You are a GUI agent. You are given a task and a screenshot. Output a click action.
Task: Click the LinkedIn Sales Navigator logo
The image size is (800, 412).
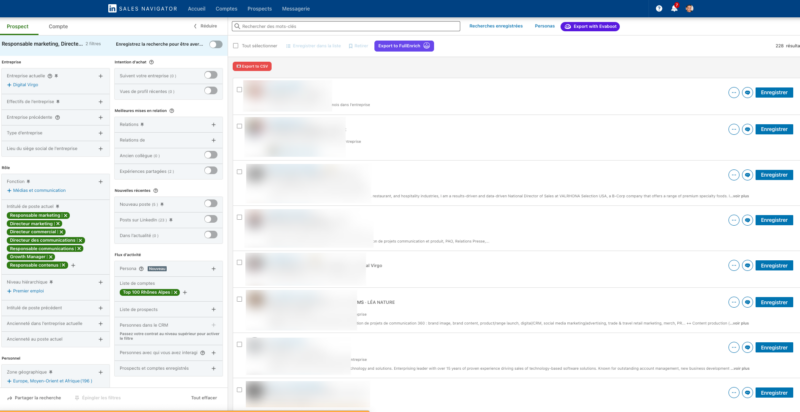[x=142, y=9]
